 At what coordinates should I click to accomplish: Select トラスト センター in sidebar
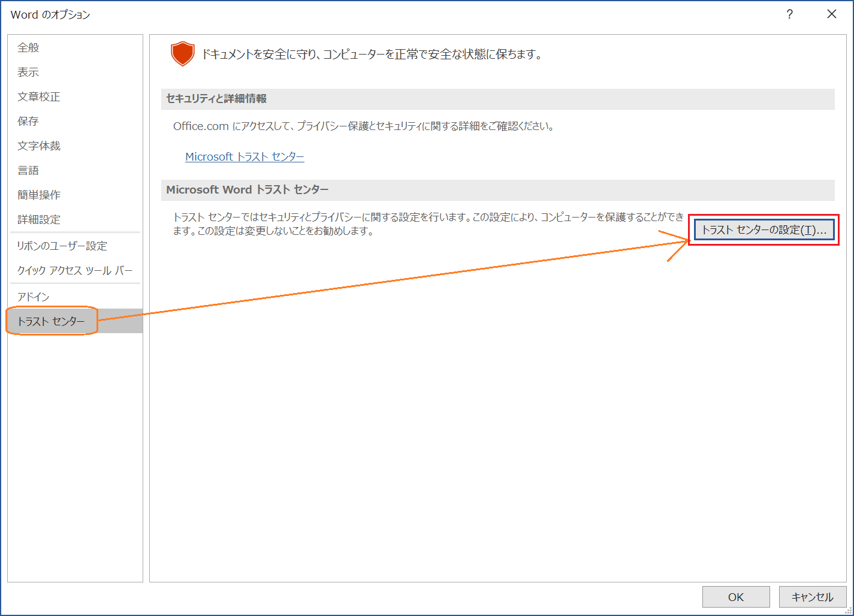[75, 321]
